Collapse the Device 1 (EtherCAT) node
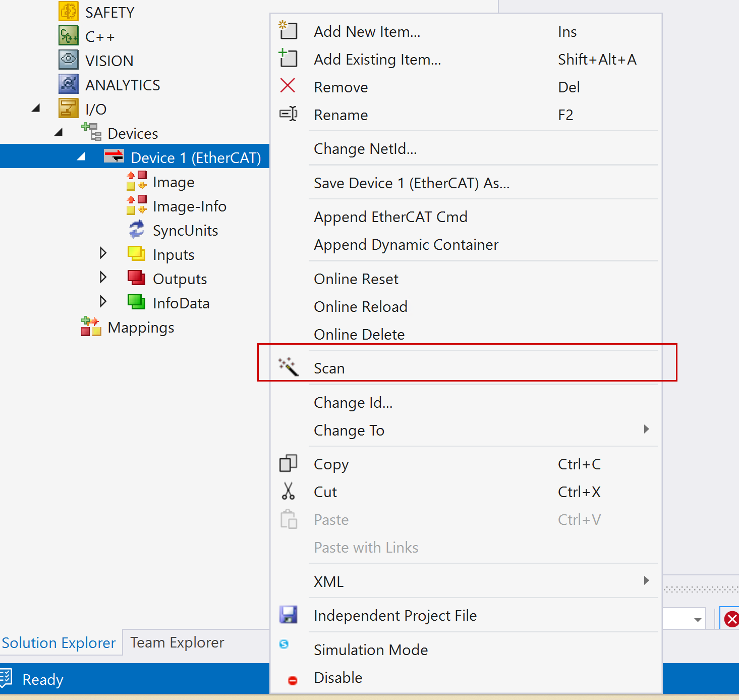Image resolution: width=739 pixels, height=700 pixels. coord(81,157)
